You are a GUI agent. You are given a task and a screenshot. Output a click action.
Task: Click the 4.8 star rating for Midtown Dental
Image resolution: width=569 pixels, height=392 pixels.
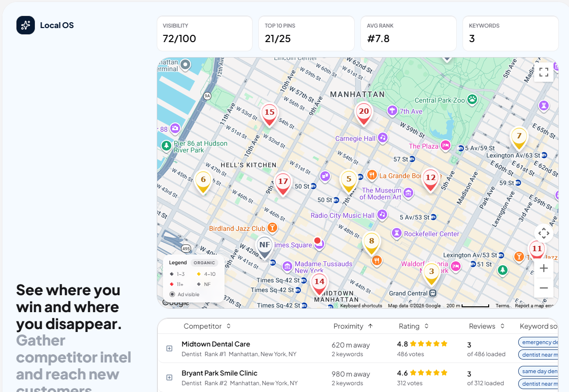point(422,344)
